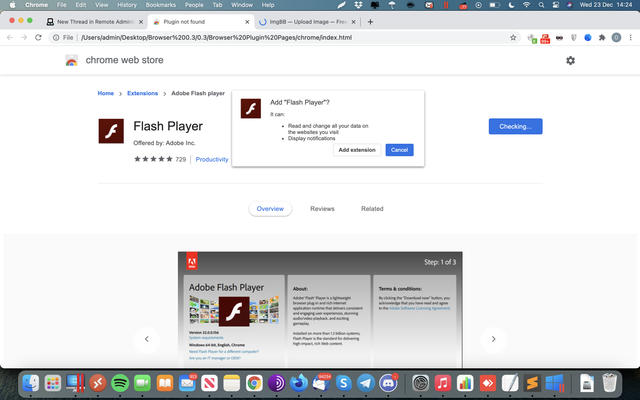The width and height of the screenshot is (640, 400).
Task: Open Siri from the menu bar
Action: pos(569,5)
